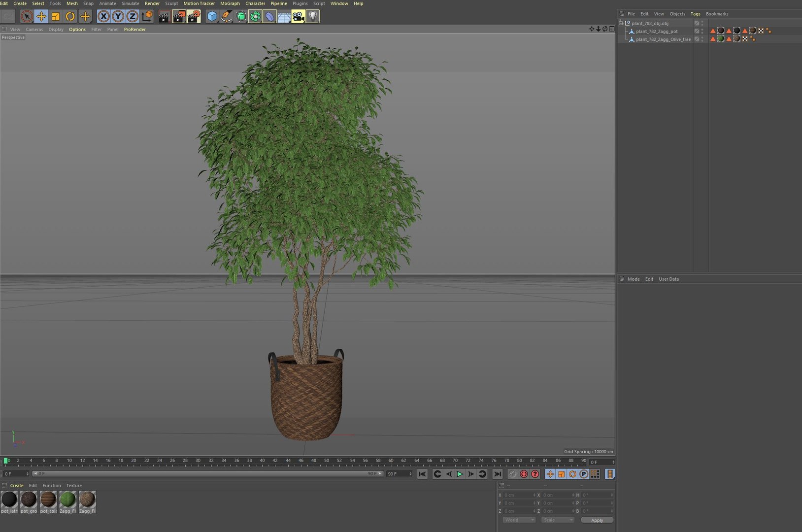This screenshot has height=532, width=802.
Task: Add a Camera object
Action: (298, 17)
